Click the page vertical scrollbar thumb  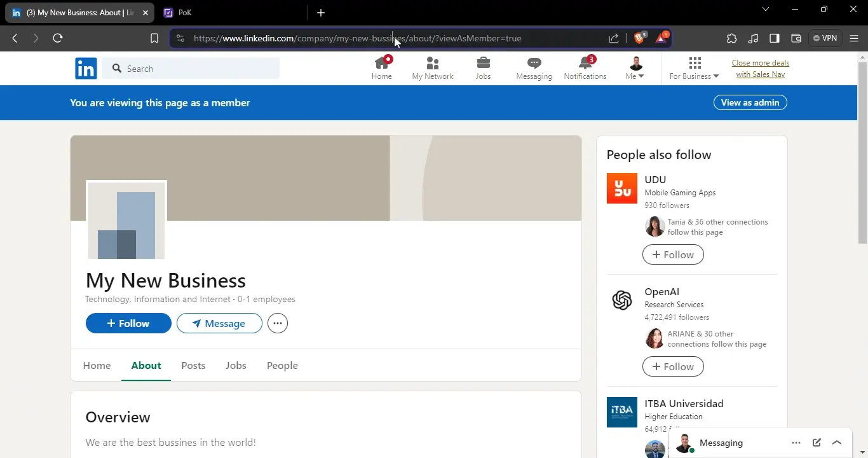(x=862, y=153)
